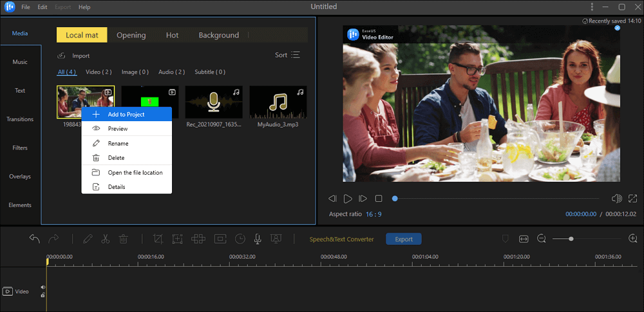Open the Sort dropdown
The height and width of the screenshot is (312, 644).
coord(288,55)
